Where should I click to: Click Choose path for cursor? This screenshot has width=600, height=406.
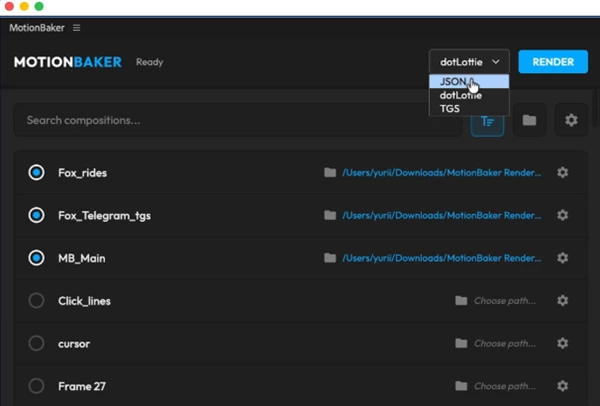tap(505, 343)
